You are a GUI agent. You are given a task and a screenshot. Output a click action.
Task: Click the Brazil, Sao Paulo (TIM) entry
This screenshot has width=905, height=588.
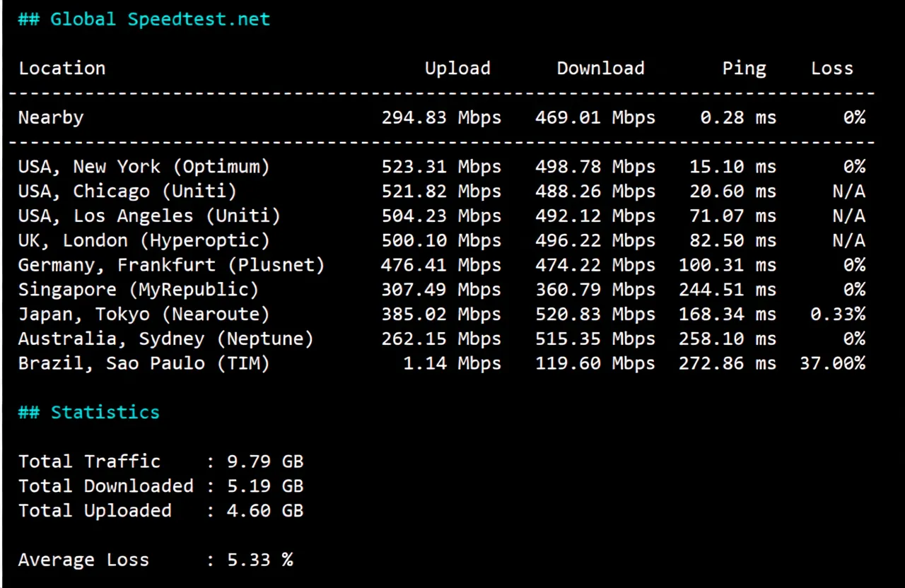click(144, 363)
